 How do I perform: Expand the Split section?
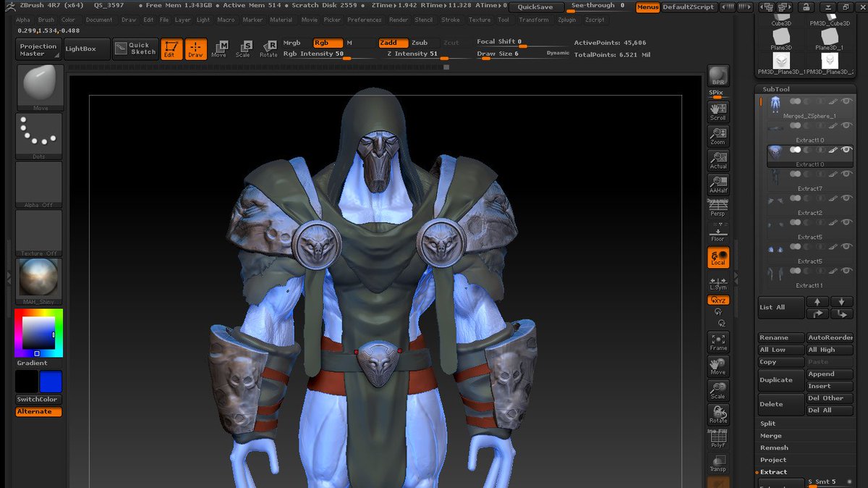tap(768, 424)
